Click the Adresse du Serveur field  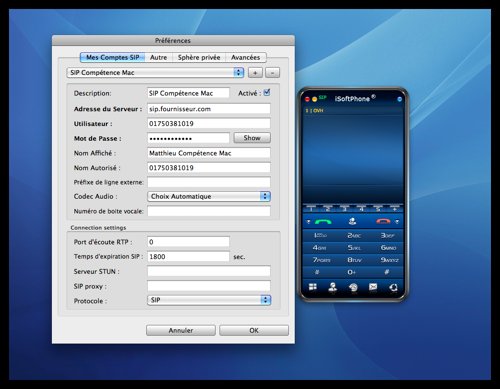pos(209,109)
